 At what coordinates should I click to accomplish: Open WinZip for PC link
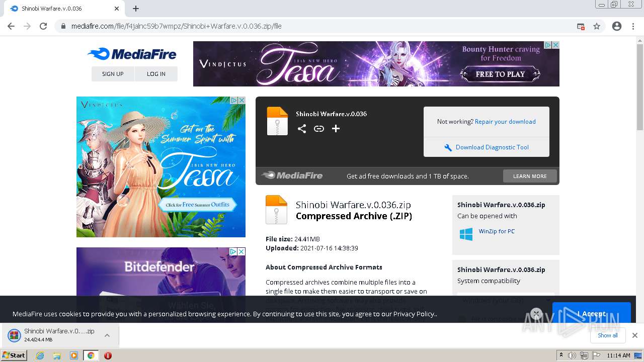pos(497,231)
